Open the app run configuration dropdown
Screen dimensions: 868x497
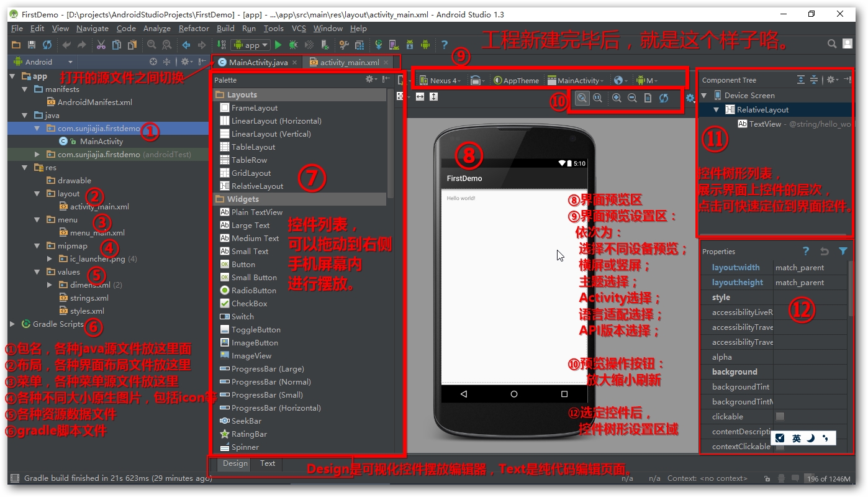[x=251, y=45]
